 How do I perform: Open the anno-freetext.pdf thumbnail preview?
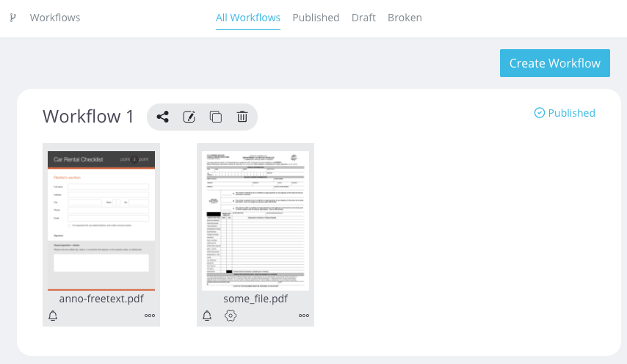pos(101,221)
